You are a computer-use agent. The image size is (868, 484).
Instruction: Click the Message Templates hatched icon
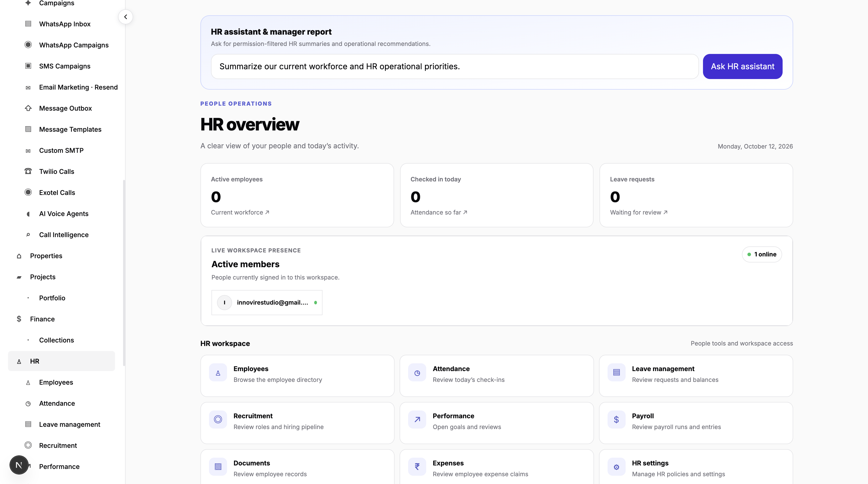click(28, 129)
